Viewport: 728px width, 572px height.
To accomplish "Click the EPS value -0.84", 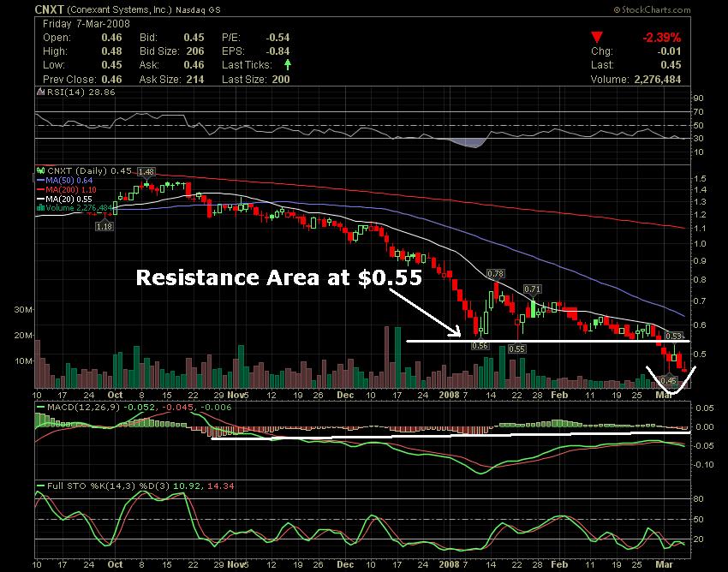I will click(x=277, y=51).
